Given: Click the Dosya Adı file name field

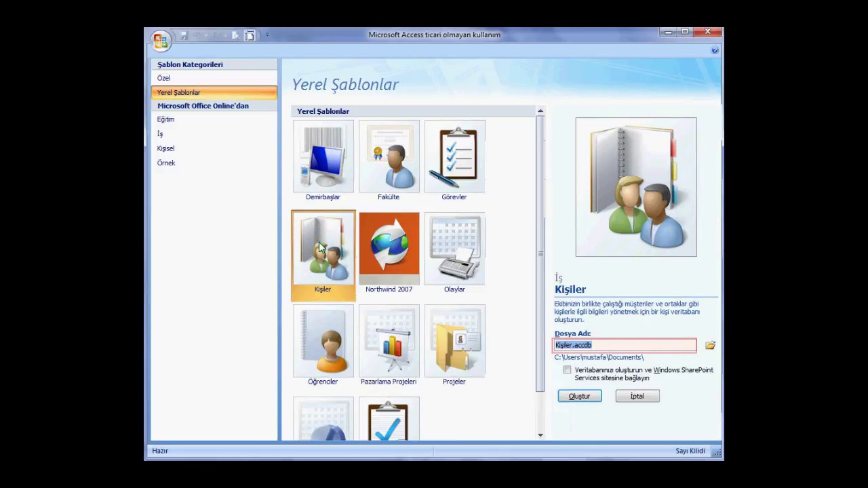Looking at the screenshot, I should click(625, 345).
